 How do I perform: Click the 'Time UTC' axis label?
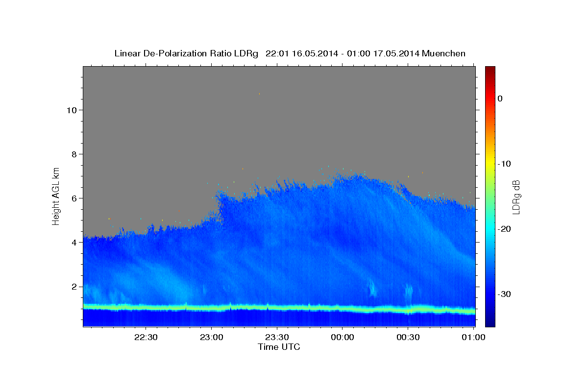279,347
